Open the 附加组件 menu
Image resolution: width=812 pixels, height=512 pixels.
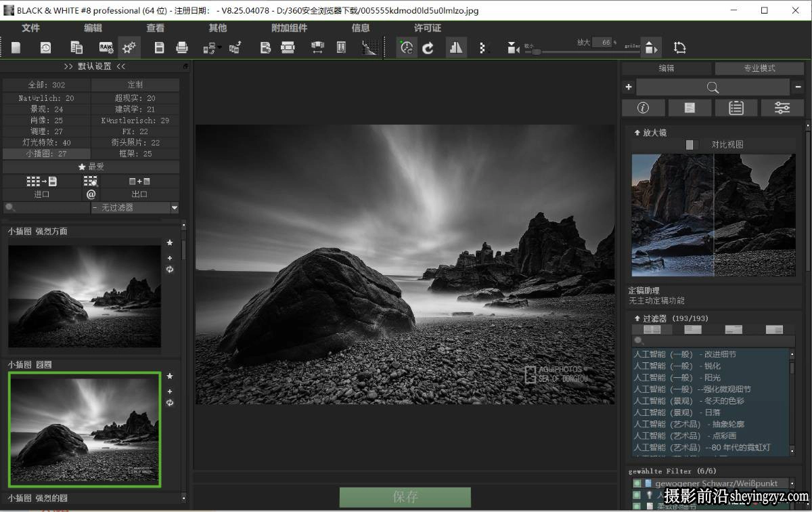pos(289,28)
